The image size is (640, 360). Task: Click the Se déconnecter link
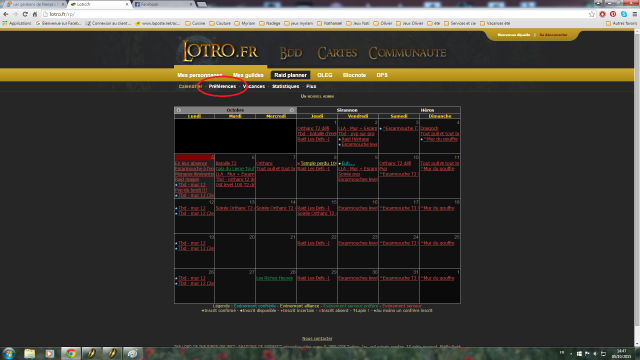pyautogui.click(x=553, y=35)
